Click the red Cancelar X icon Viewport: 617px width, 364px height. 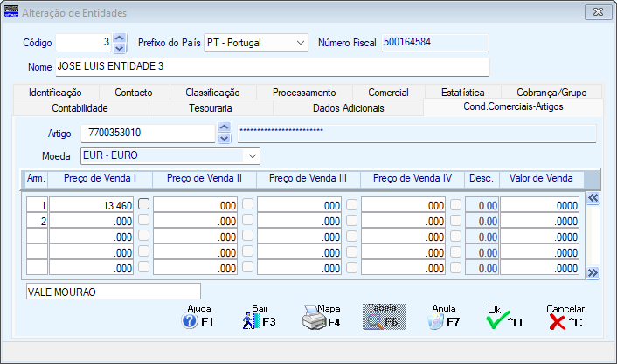click(558, 322)
